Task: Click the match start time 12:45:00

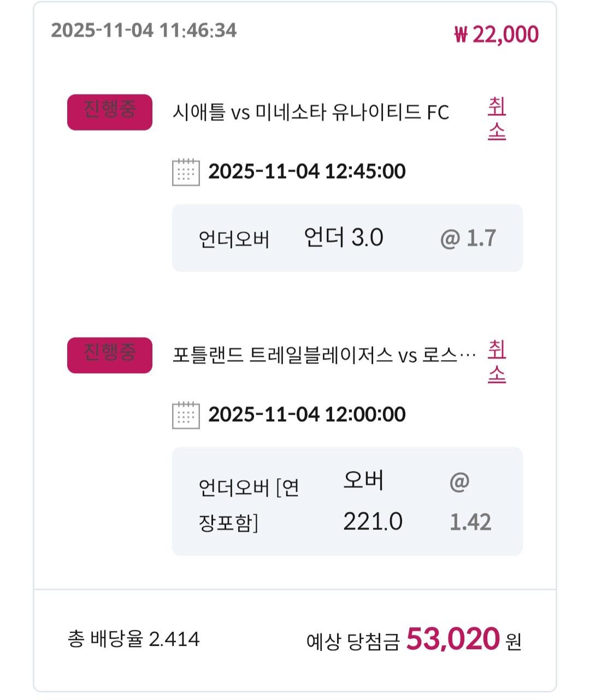Action: coord(307,172)
